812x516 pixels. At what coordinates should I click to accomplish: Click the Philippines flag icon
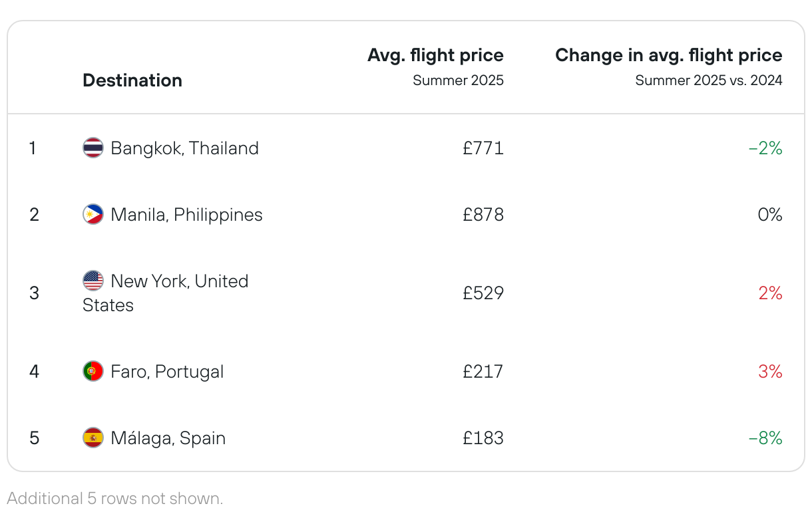[93, 215]
